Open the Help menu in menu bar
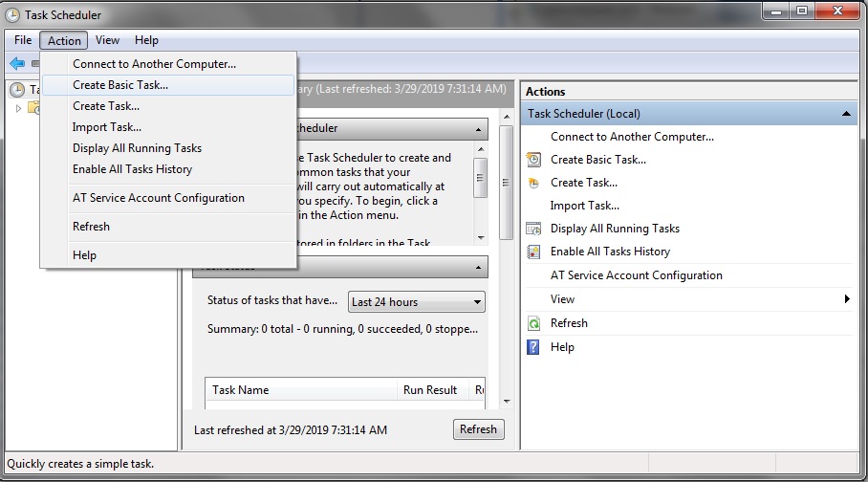Image resolution: width=868 pixels, height=482 pixels. click(146, 40)
